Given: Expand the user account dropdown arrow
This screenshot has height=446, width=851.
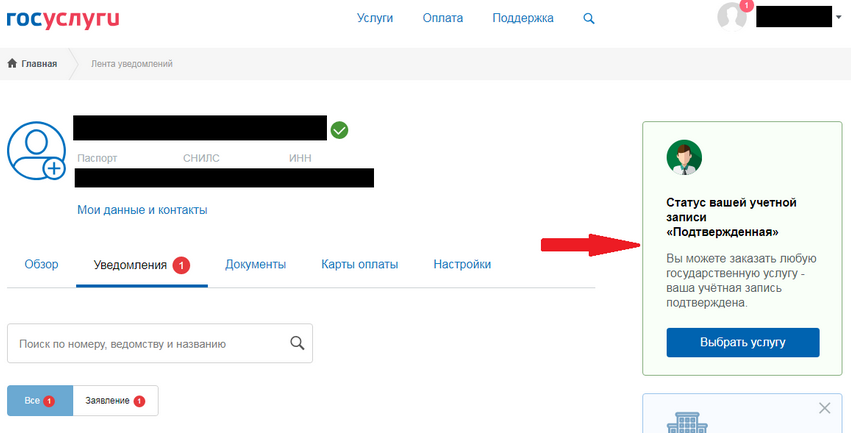Looking at the screenshot, I should point(838,18).
